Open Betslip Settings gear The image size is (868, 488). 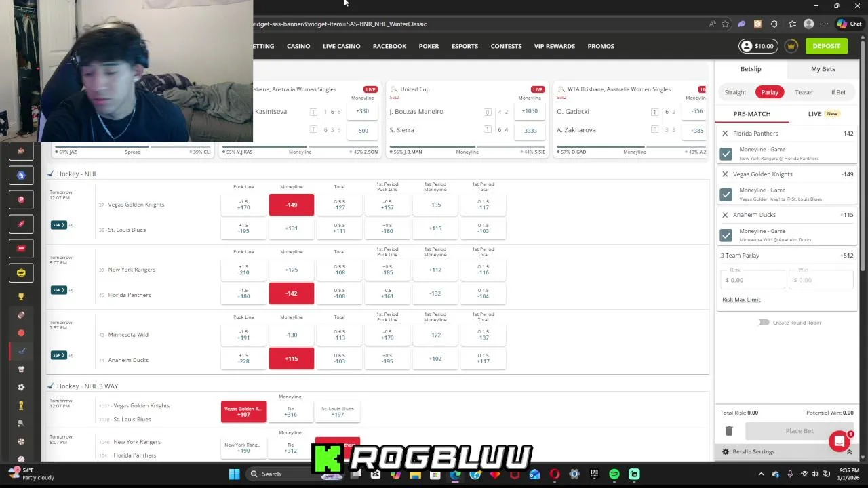[x=726, y=451]
